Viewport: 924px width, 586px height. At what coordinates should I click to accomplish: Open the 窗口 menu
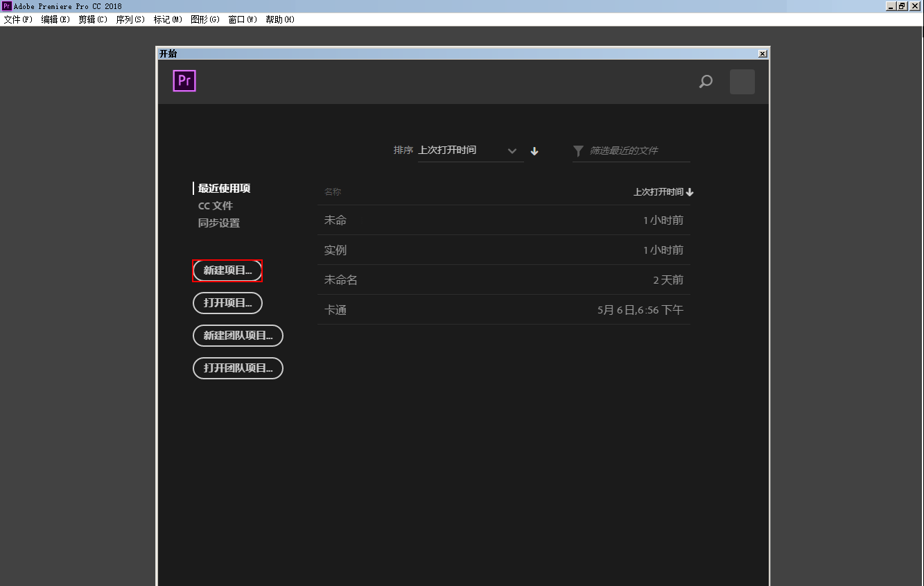tap(243, 19)
